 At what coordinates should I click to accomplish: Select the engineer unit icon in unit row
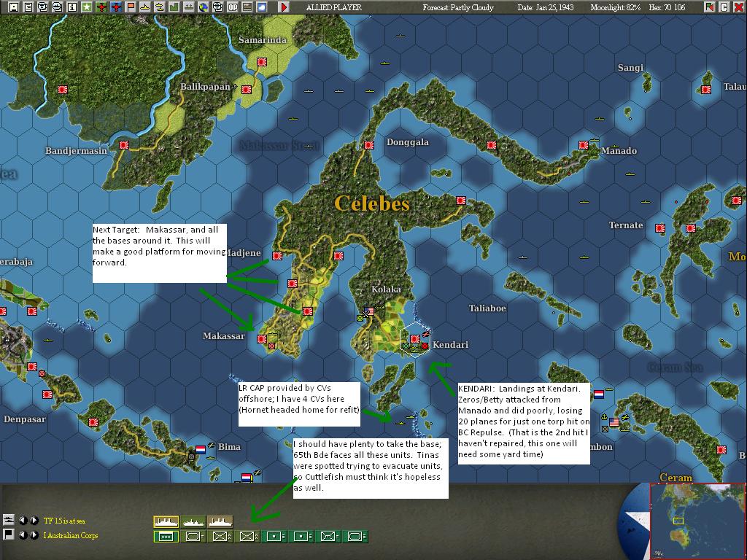(x=328, y=537)
